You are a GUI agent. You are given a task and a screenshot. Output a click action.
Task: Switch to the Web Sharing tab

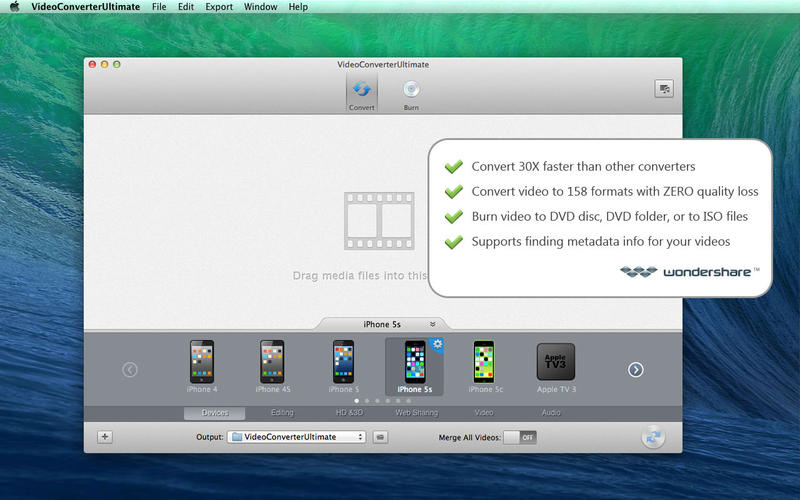(x=416, y=413)
